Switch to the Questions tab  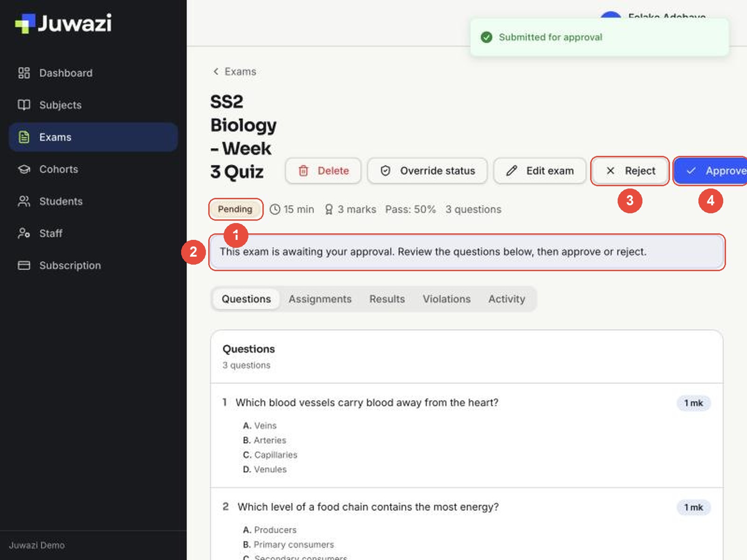(246, 299)
